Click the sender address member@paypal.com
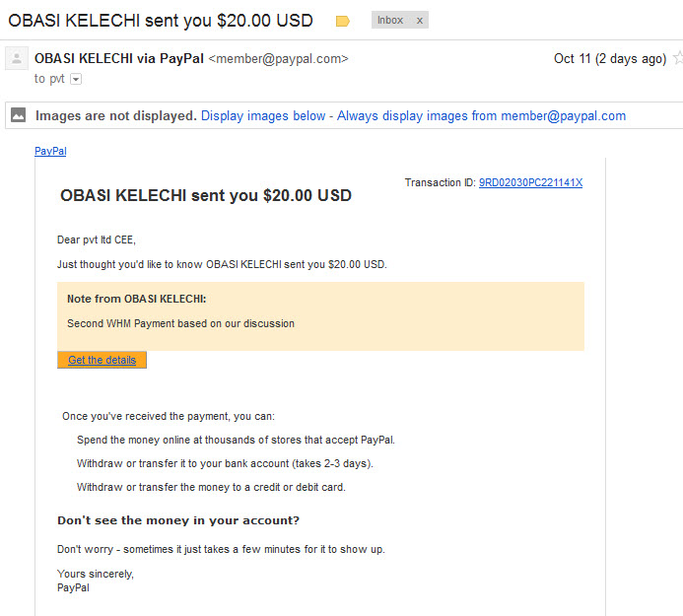 278,59
